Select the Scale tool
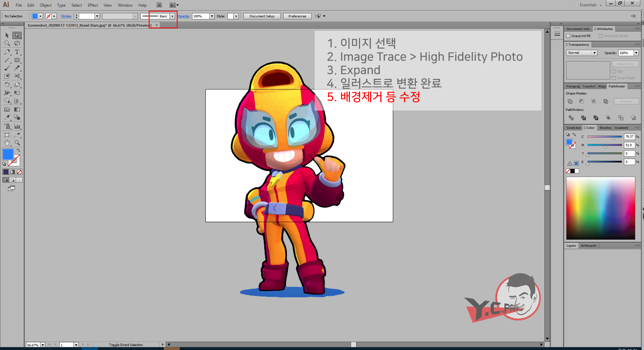Screen dimensions: 644x350 click(17, 85)
